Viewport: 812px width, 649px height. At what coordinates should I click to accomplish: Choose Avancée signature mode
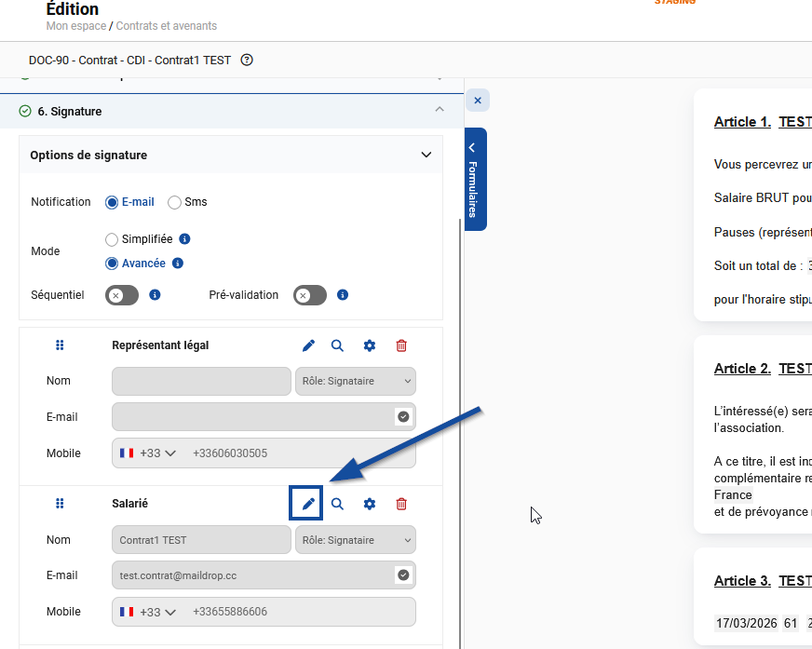pyautogui.click(x=112, y=264)
